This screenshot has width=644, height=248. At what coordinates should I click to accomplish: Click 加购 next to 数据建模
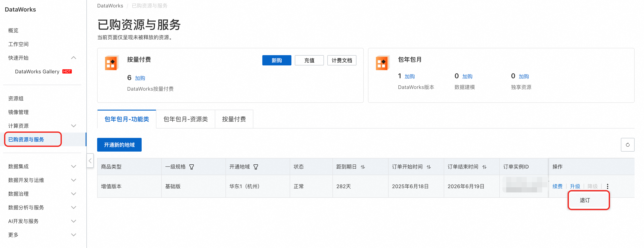click(467, 76)
